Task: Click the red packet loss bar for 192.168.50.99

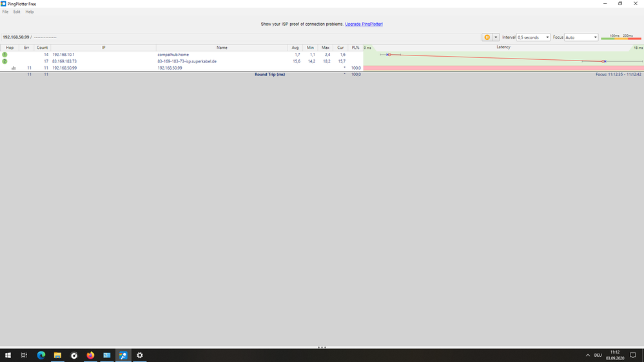Action: 503,68
